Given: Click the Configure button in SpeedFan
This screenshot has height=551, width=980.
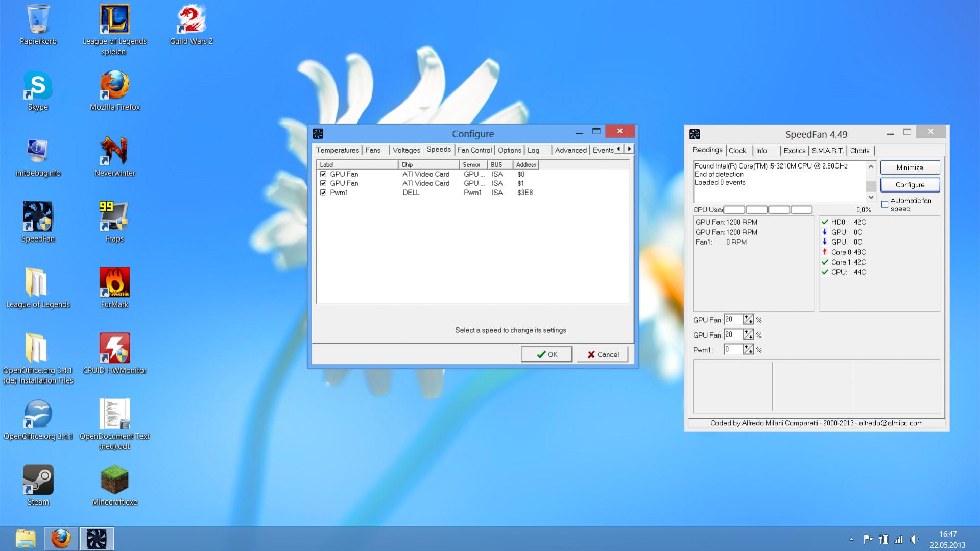Looking at the screenshot, I should [x=910, y=185].
